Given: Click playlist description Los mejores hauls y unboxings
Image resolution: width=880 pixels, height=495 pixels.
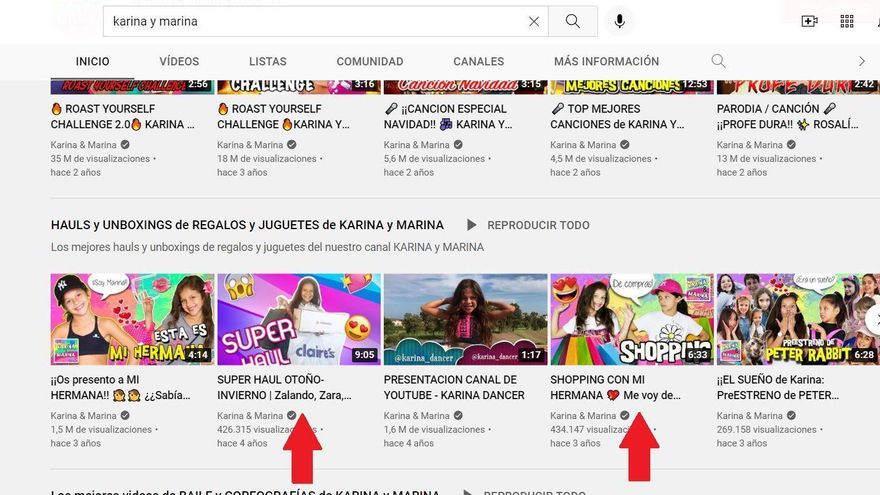Looking at the screenshot, I should 267,247.
